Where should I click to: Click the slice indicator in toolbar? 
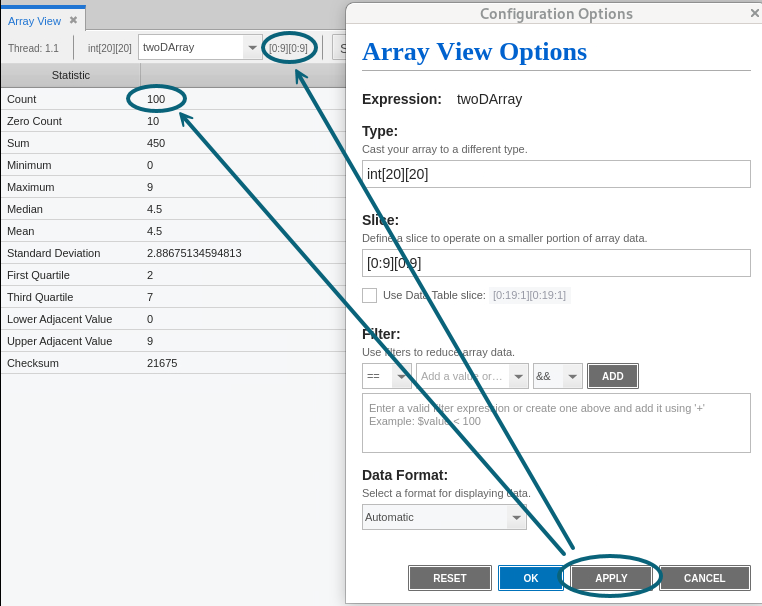(288, 48)
